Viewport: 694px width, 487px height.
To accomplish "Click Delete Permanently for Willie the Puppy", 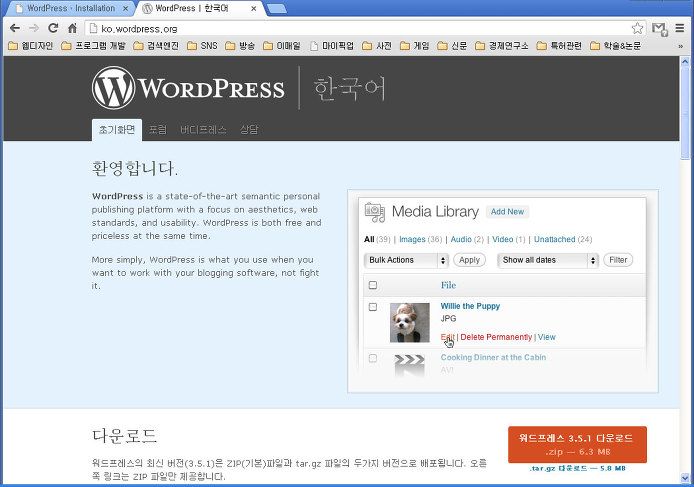I will pos(496,337).
